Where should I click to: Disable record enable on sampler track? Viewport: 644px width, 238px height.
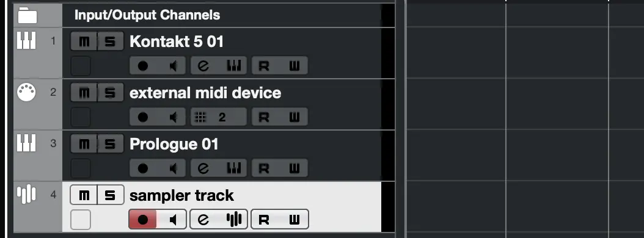142,220
